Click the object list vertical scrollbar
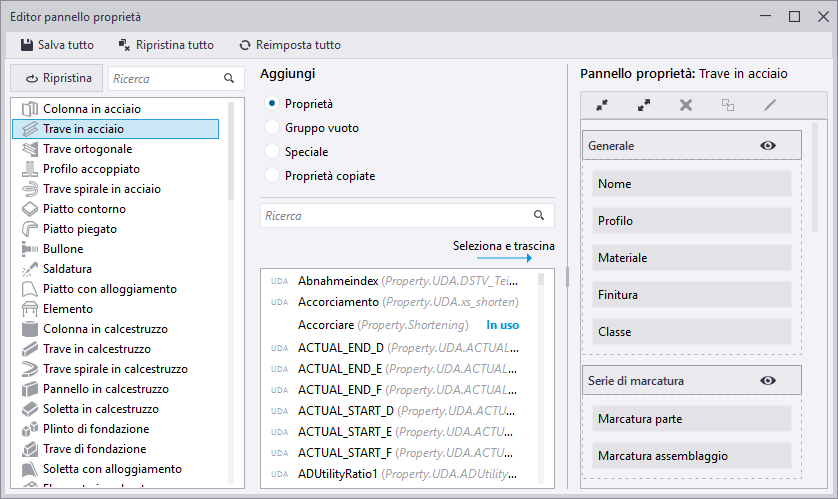The height and width of the screenshot is (499, 838). [x=232, y=150]
